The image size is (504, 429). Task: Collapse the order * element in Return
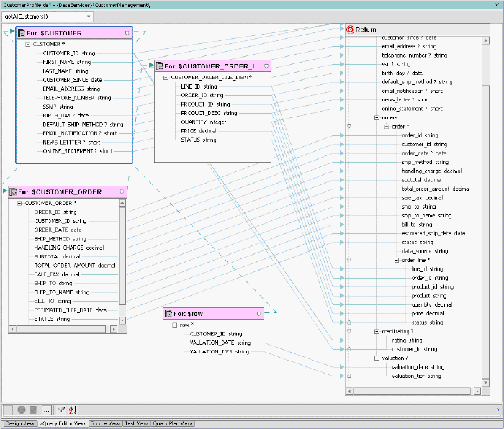pos(387,127)
